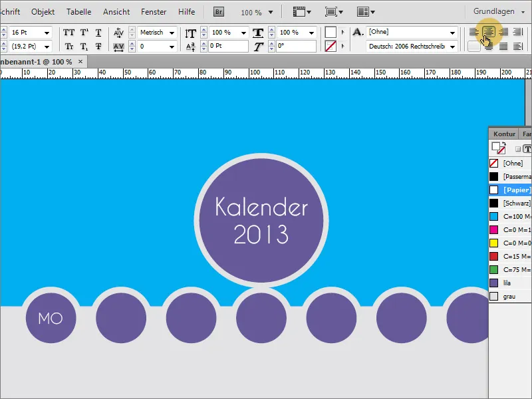Click the MO text in the first circle

coord(51,319)
